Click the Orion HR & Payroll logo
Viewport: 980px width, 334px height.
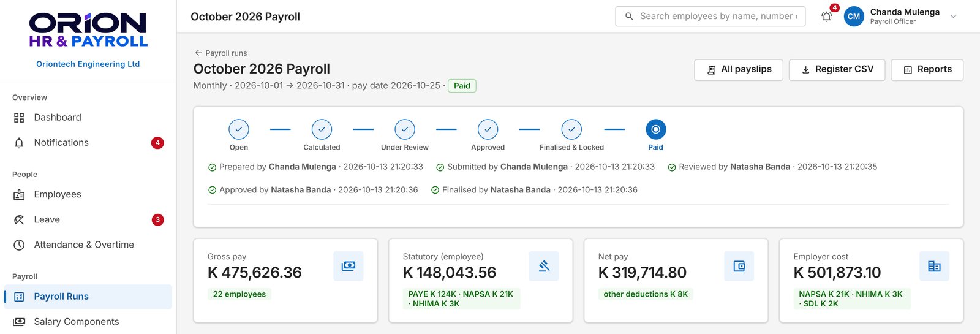tap(88, 30)
